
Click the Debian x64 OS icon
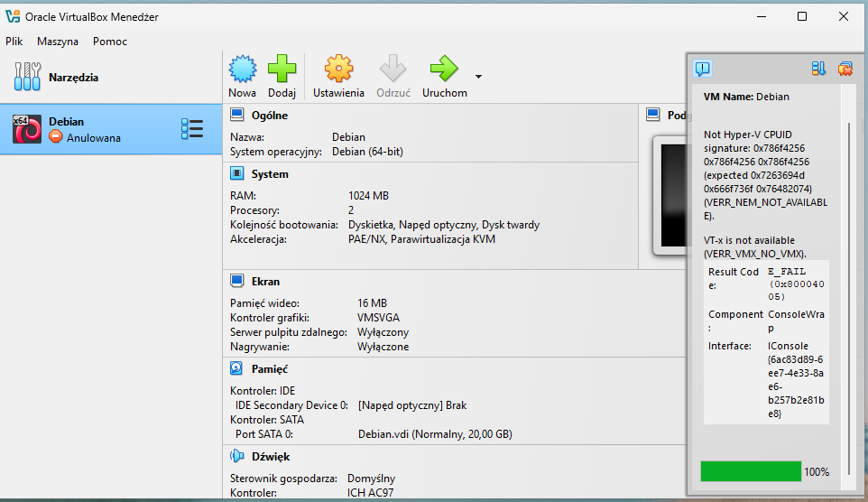pyautogui.click(x=27, y=129)
